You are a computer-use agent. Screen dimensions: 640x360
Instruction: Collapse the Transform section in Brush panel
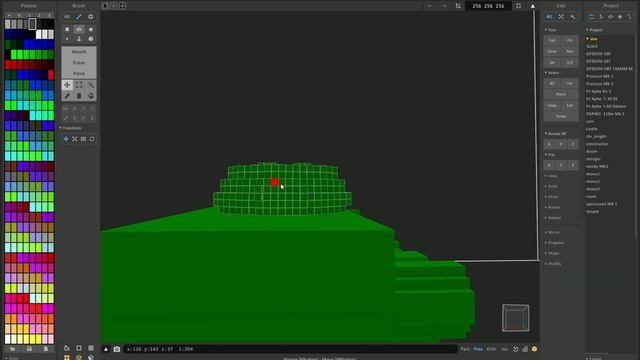71,128
